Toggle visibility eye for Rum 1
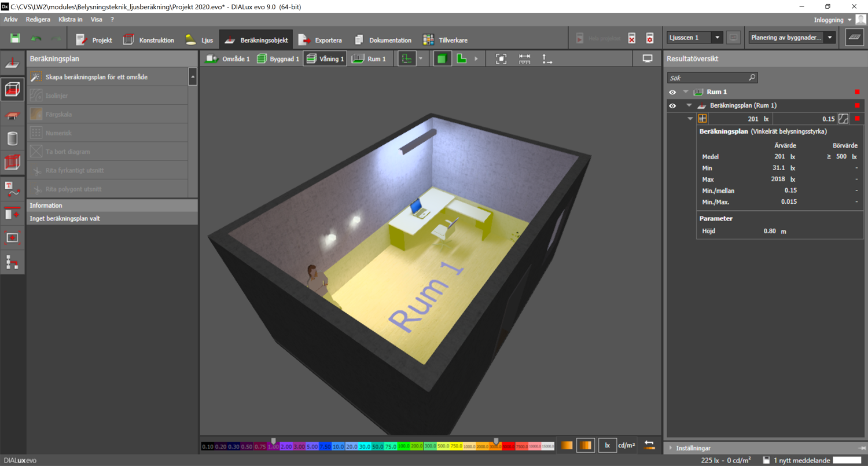Image resolution: width=868 pixels, height=466 pixels. coord(672,92)
